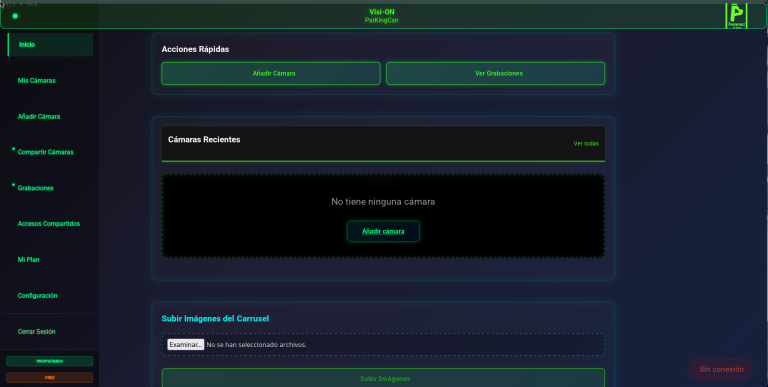Click the Ver Grabaciones quick action button
Screen dimensions: 768x387
[x=495, y=73]
